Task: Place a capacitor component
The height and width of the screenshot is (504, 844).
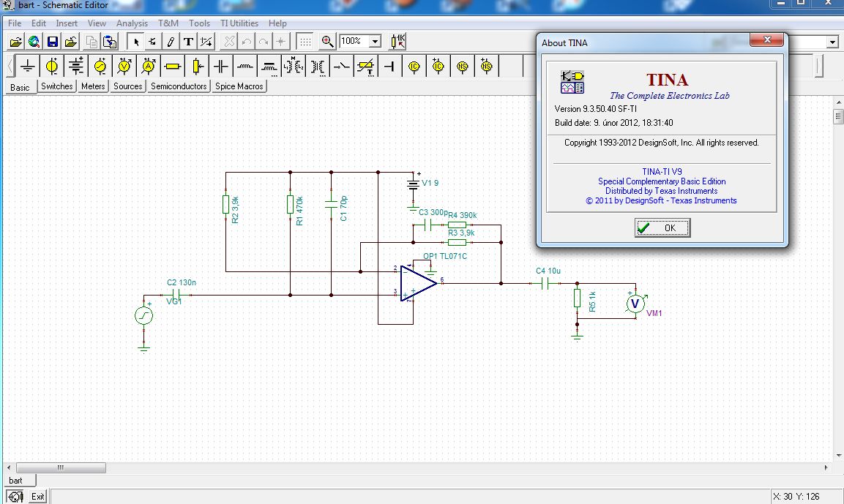Action: tap(220, 66)
